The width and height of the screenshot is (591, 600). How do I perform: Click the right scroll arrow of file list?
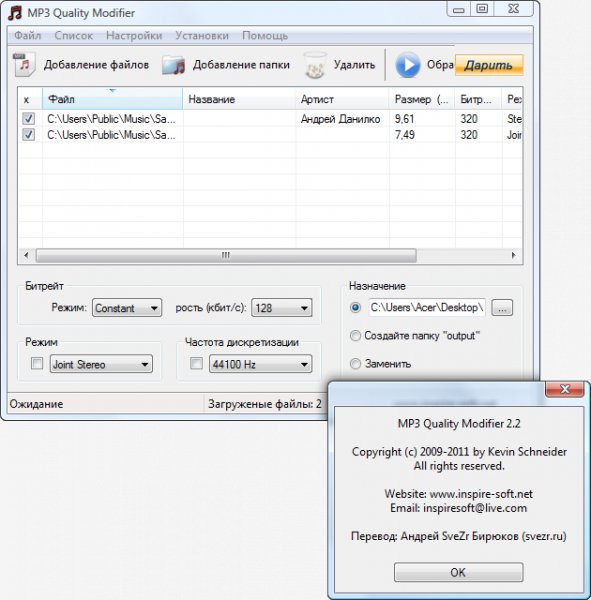[513, 255]
